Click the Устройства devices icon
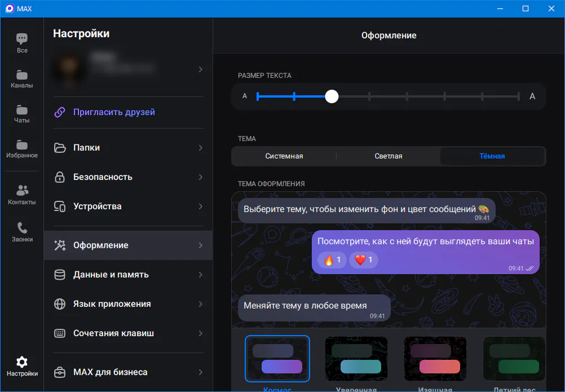The height and width of the screenshot is (392, 565). (x=60, y=206)
